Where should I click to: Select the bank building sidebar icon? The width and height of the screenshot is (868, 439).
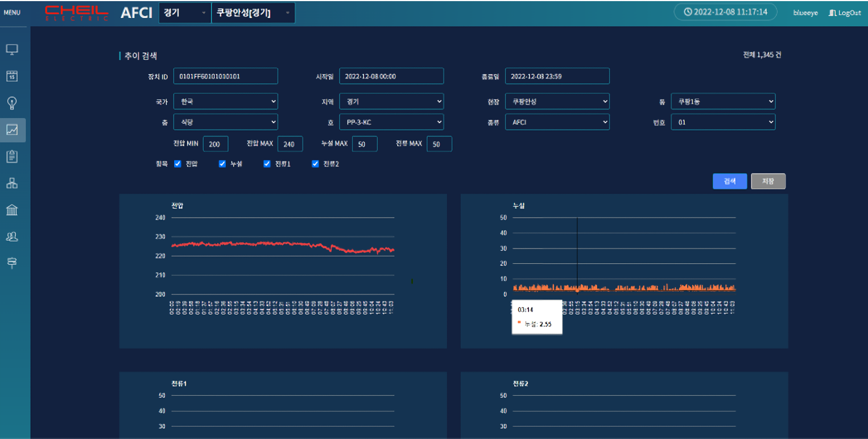pyautogui.click(x=12, y=210)
